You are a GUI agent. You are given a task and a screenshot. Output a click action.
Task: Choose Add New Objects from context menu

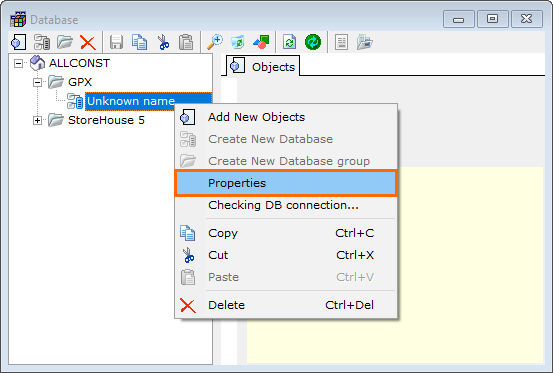pos(286,117)
